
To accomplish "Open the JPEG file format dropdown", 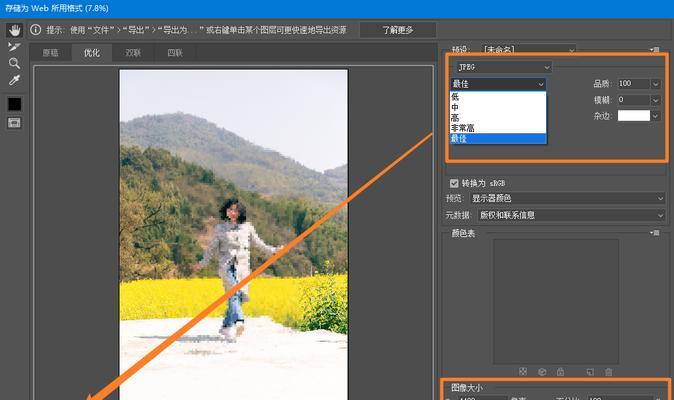I will [501, 67].
